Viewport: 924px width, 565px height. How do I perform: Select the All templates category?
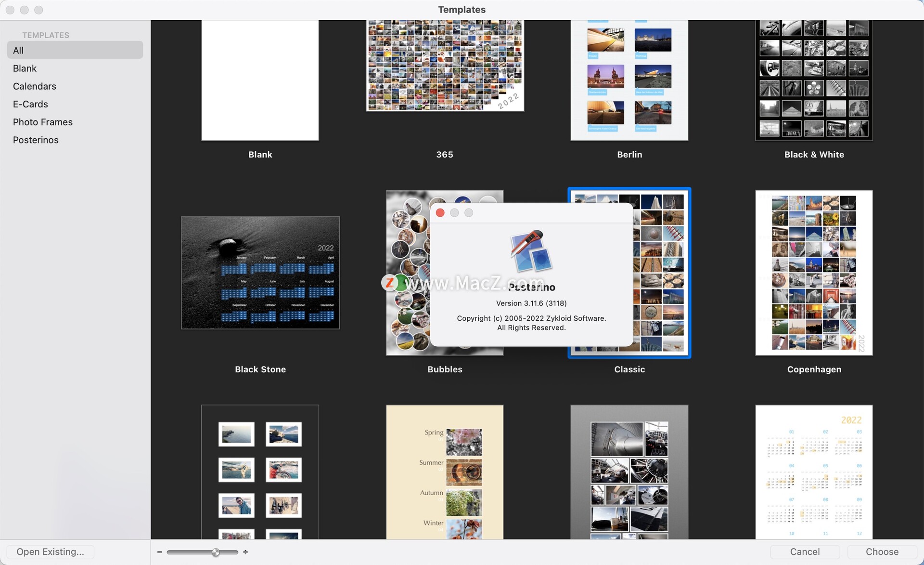[75, 50]
